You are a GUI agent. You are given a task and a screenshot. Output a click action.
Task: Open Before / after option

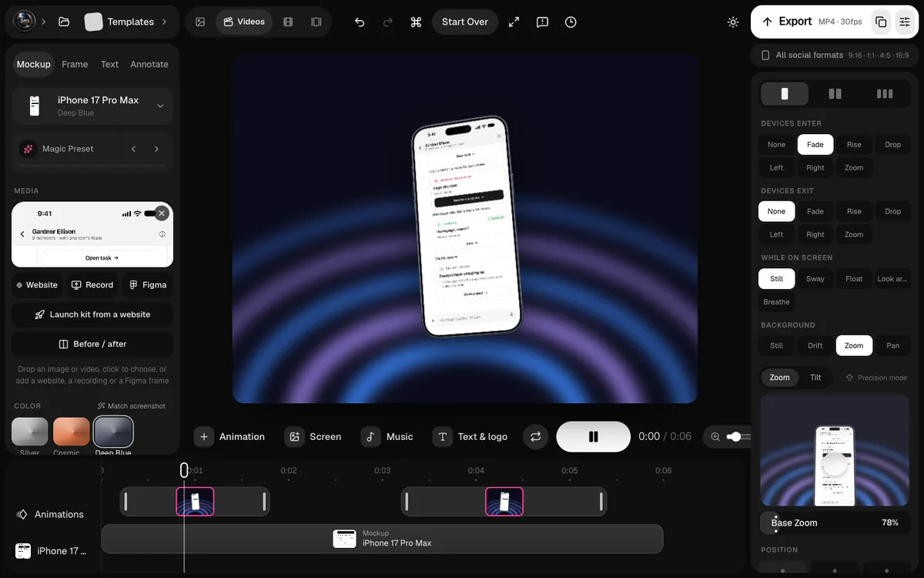click(92, 344)
